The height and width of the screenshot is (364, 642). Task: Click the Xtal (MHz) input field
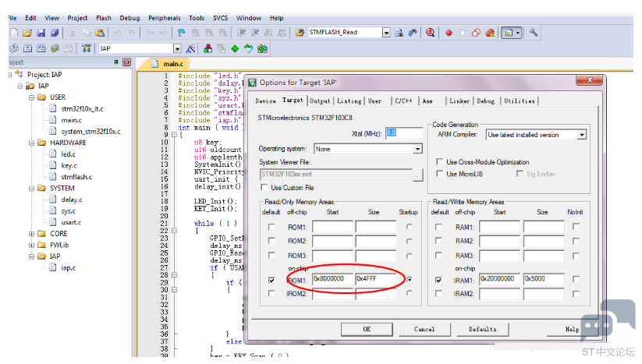(404, 133)
